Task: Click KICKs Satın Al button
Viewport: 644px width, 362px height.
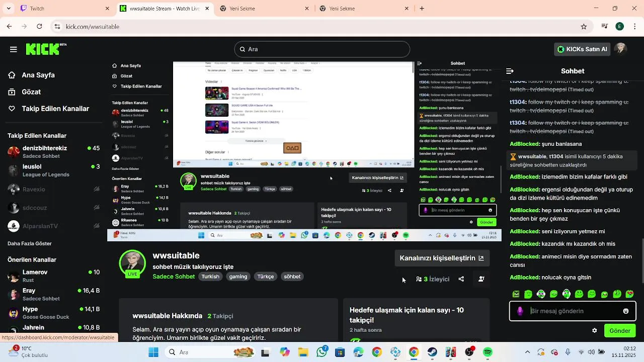Action: click(x=582, y=49)
